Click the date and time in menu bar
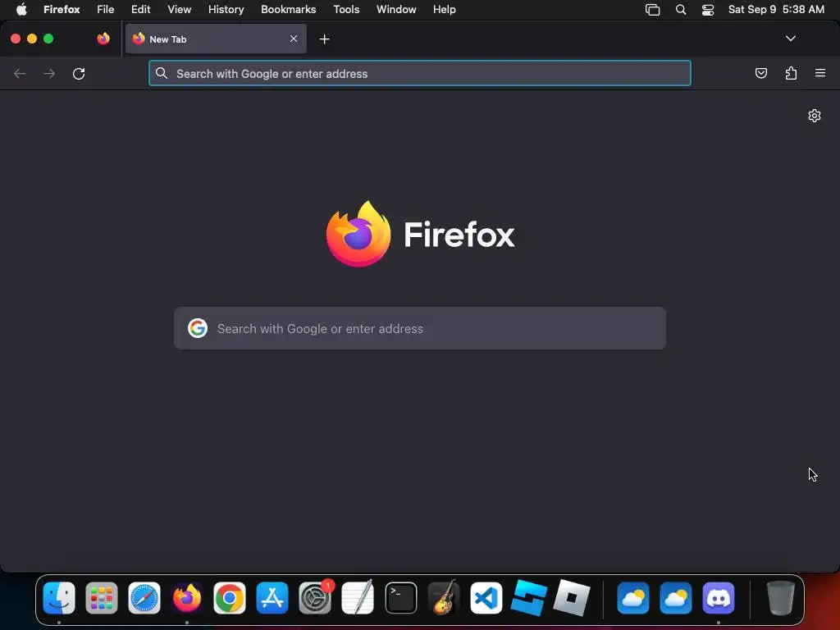This screenshot has height=630, width=840. click(x=776, y=9)
